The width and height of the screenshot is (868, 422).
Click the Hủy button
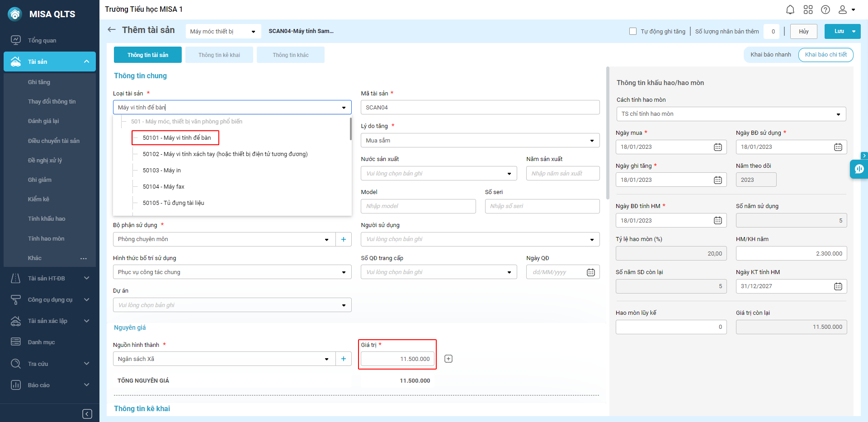point(803,31)
